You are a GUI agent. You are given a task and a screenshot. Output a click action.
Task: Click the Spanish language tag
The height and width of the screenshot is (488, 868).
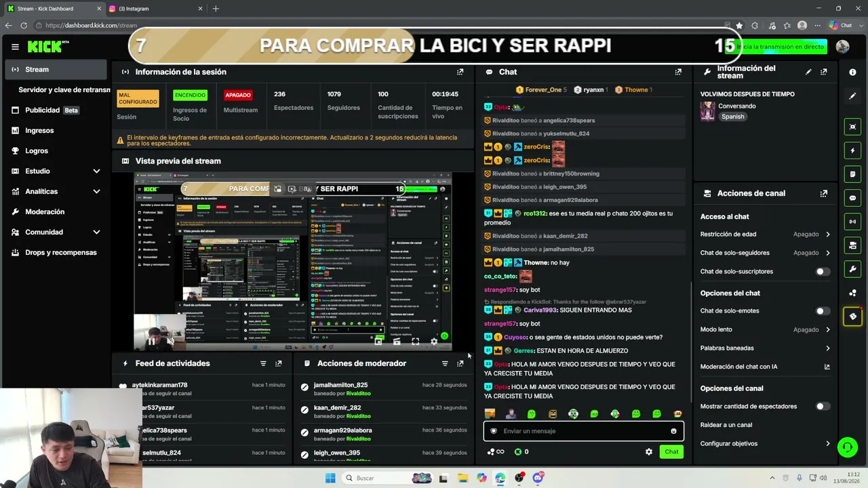(732, 117)
